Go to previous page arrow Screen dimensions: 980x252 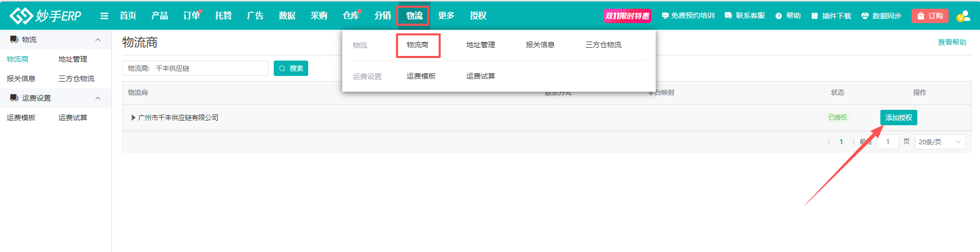[x=828, y=142]
